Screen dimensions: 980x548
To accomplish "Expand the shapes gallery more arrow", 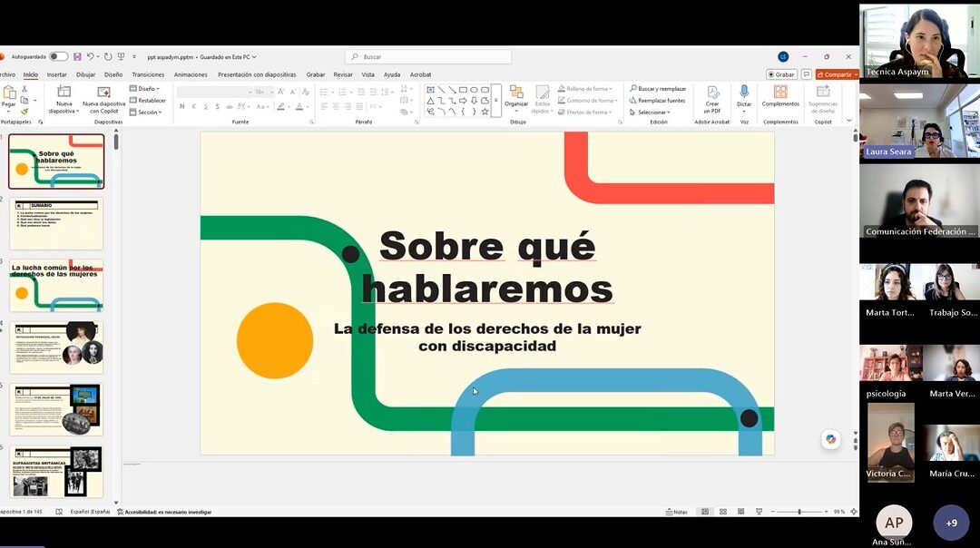I will pyautogui.click(x=496, y=101).
